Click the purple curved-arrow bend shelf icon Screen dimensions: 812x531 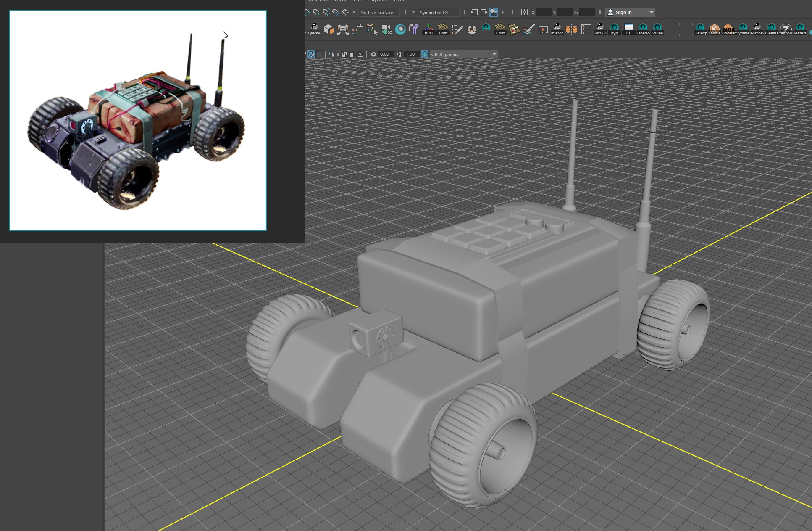[414, 29]
